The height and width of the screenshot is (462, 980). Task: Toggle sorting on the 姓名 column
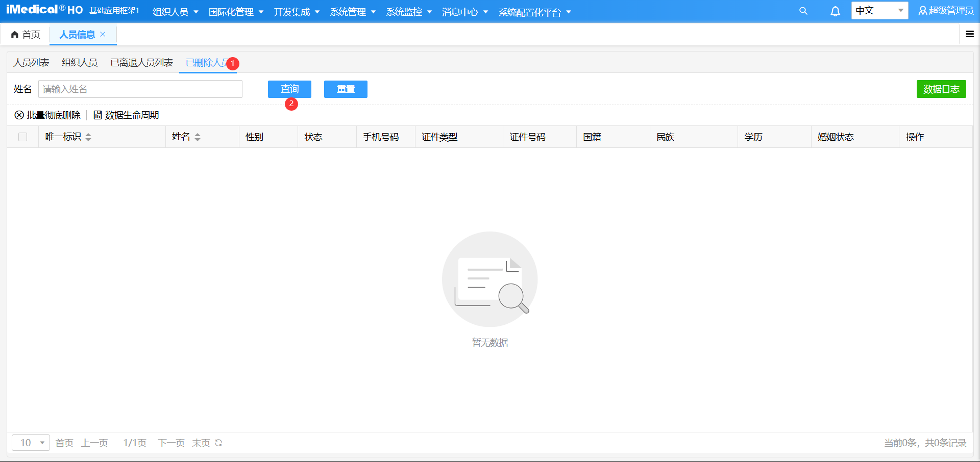click(198, 137)
